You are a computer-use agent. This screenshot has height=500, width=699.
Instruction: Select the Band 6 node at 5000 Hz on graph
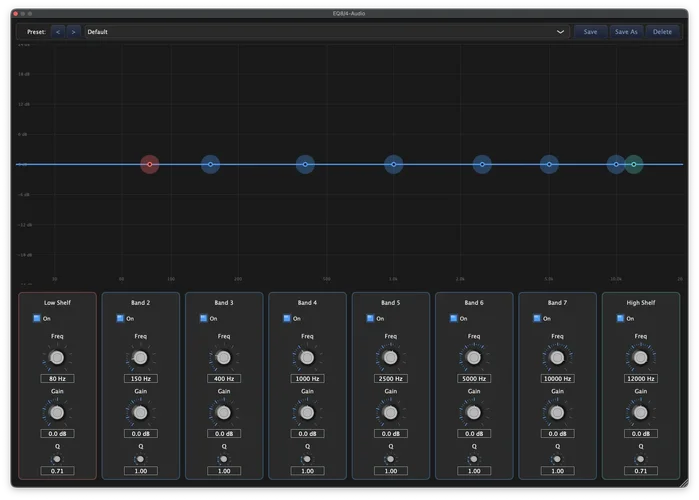(549, 164)
